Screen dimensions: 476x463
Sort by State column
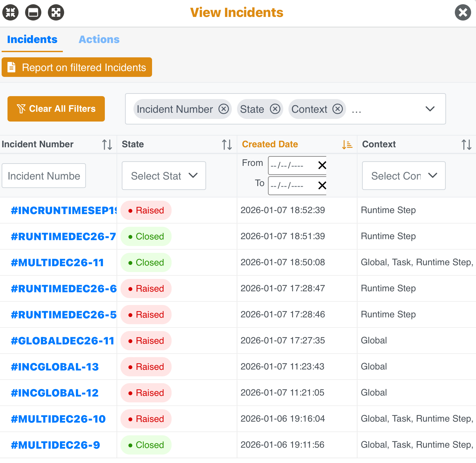coord(227,144)
